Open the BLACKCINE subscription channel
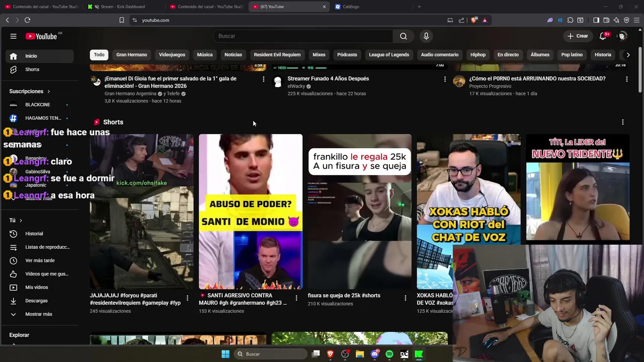This screenshot has height=362, width=644. pos(39,105)
